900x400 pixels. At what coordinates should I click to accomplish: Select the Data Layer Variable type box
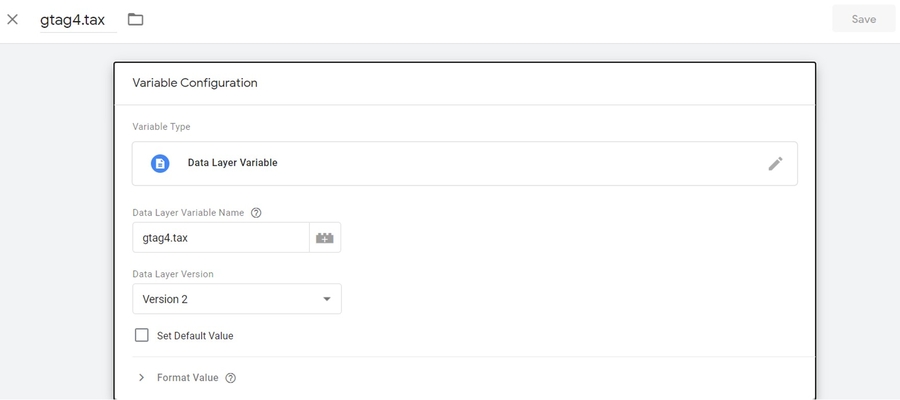465,164
